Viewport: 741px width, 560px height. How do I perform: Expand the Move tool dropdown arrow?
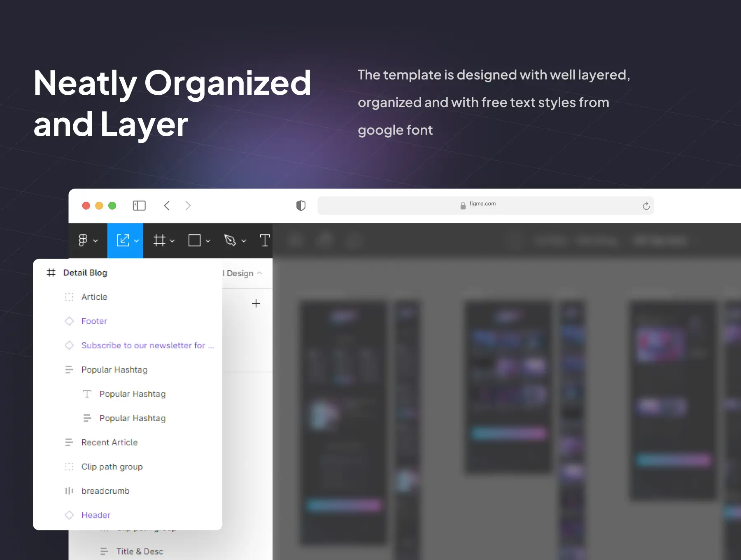pyautogui.click(x=137, y=241)
